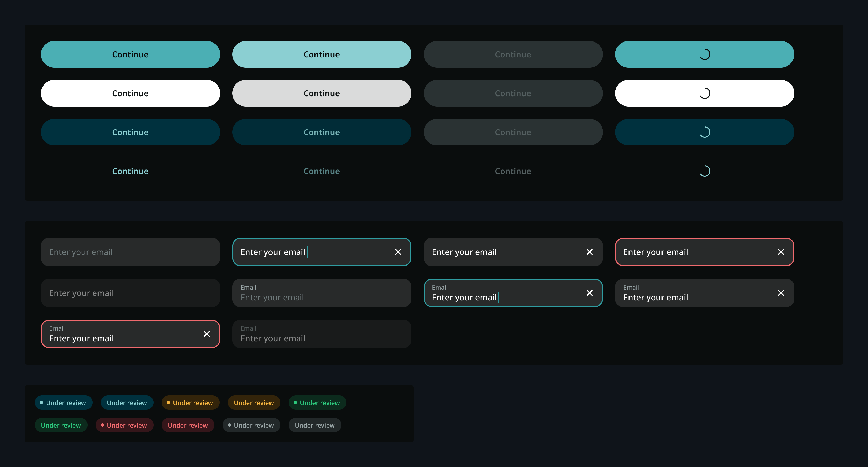Focus the borderless filled field labeled Email
868x467 pixels.
[704, 293]
